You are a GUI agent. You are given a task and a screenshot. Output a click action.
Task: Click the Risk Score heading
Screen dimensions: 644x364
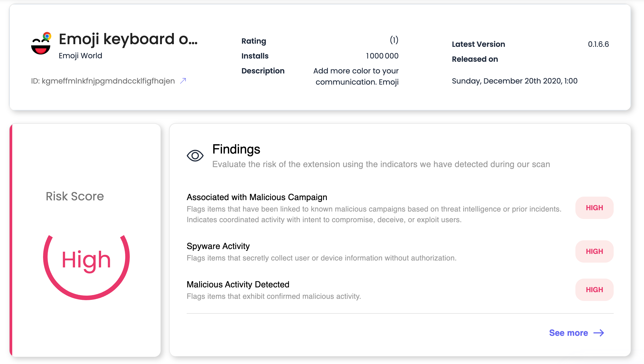click(x=75, y=196)
